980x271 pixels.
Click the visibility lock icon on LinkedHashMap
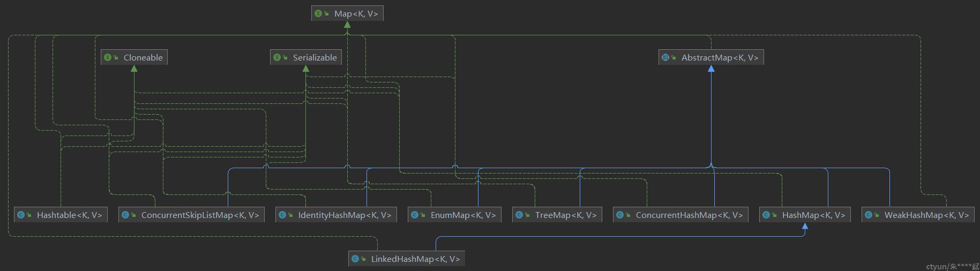[363, 259]
